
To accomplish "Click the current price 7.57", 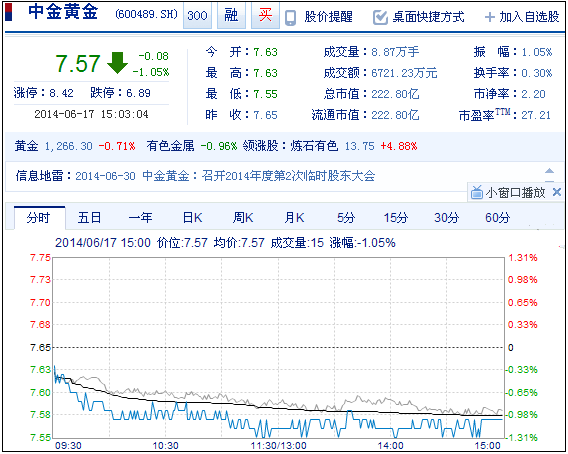I will point(78,63).
